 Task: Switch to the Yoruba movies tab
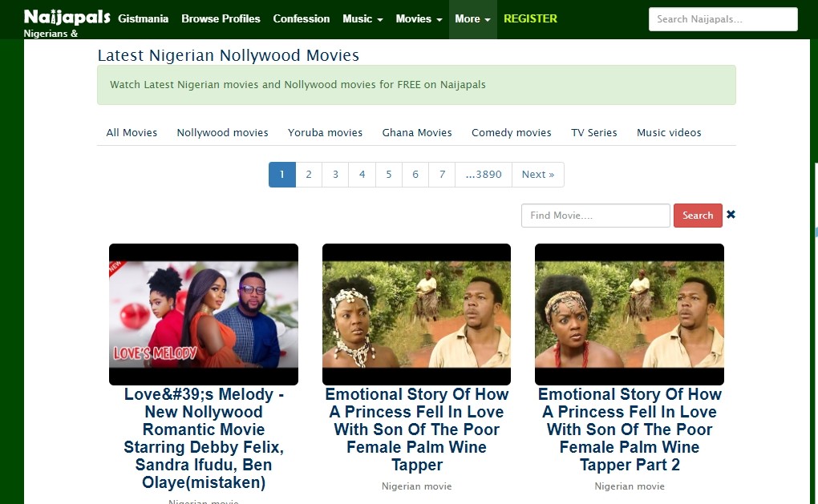[x=325, y=132]
